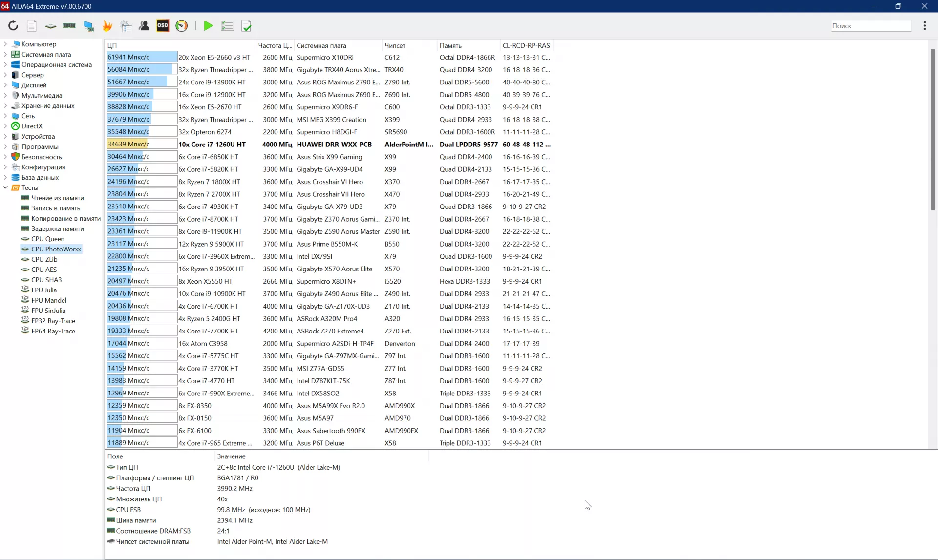
Task: Collapse the Тесты tree node
Action: [x=5, y=187]
